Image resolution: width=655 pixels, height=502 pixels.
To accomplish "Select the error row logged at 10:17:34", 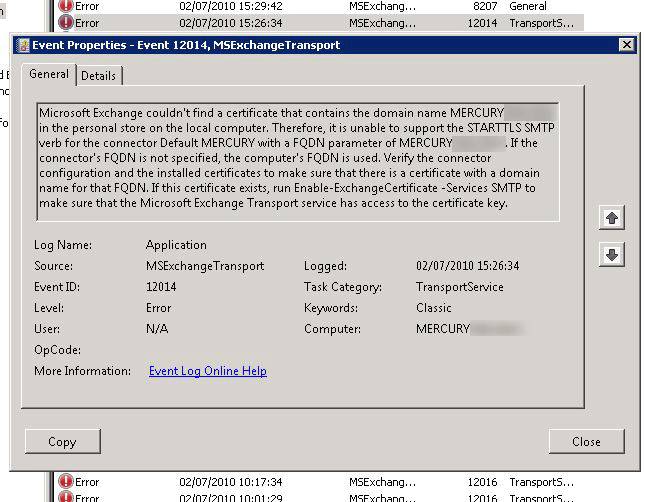I will pos(320,482).
